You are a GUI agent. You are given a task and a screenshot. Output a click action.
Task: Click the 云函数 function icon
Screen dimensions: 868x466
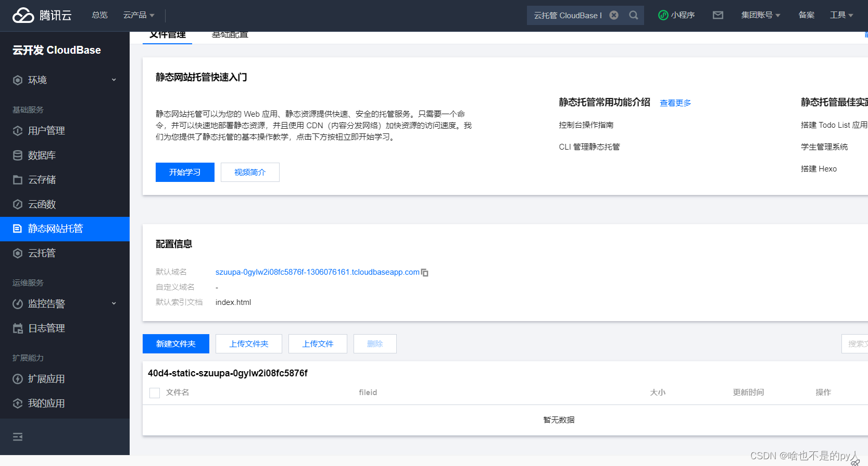pyautogui.click(x=18, y=204)
